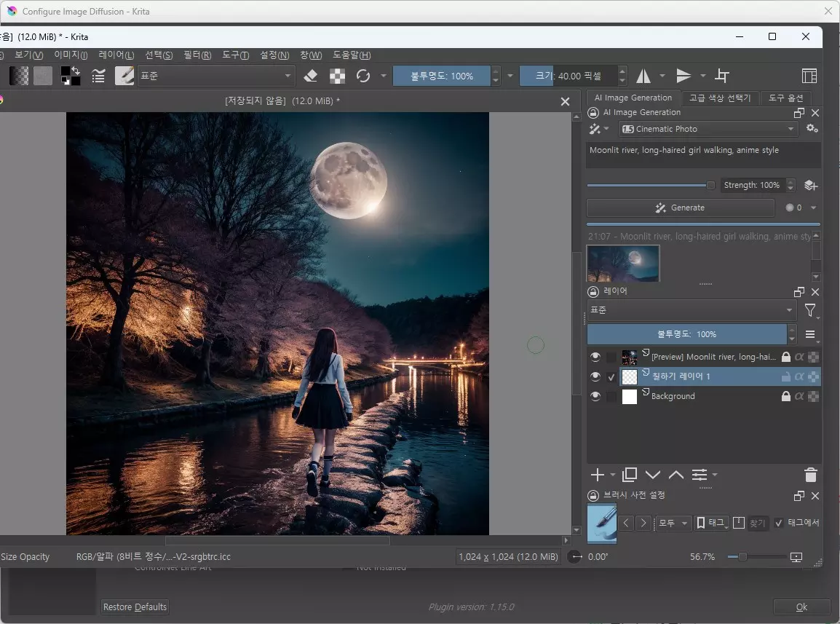Select the generated moonlit image thumbnail

click(622, 264)
